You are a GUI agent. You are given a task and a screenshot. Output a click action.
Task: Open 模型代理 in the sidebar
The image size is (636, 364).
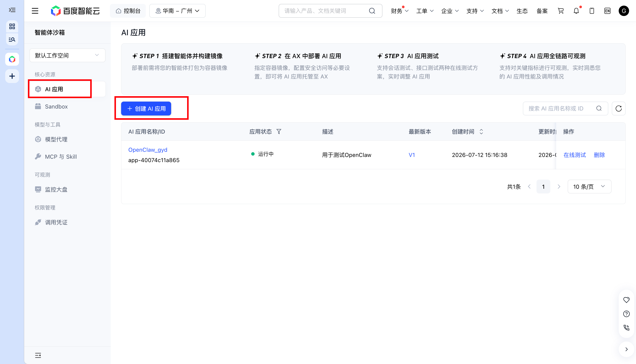(x=67, y=139)
